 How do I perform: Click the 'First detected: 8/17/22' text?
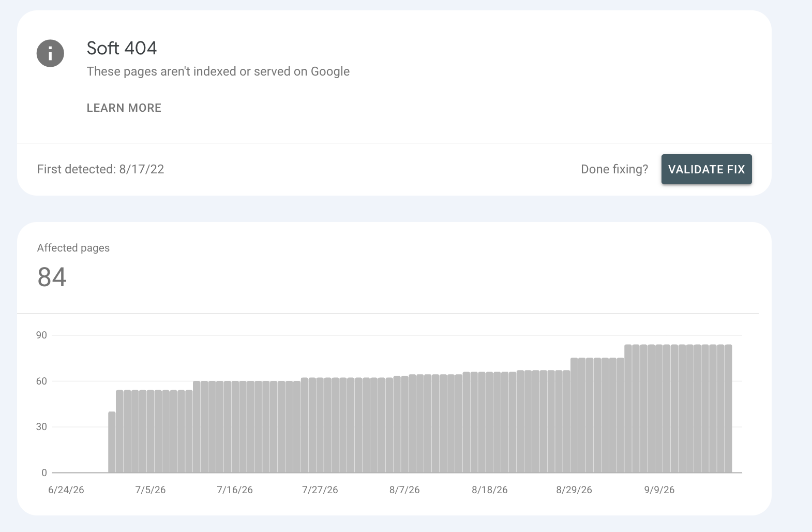pos(100,169)
